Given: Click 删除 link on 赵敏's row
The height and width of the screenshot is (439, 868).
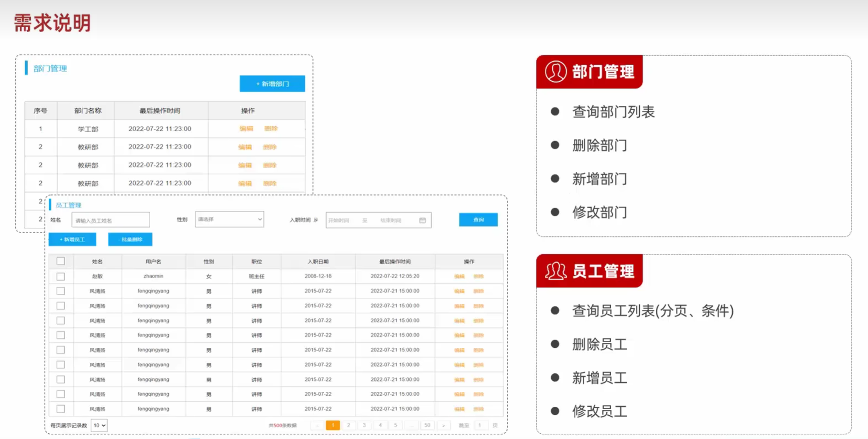Looking at the screenshot, I should tap(480, 276).
